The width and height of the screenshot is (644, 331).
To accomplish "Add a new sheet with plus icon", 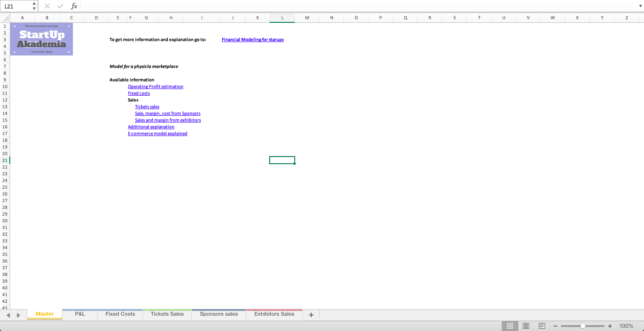I will click(311, 314).
